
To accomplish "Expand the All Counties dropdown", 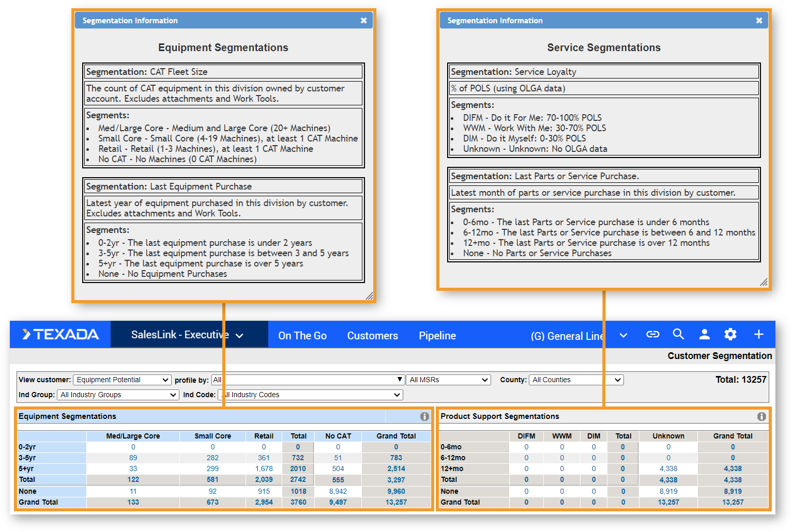I will 576,380.
